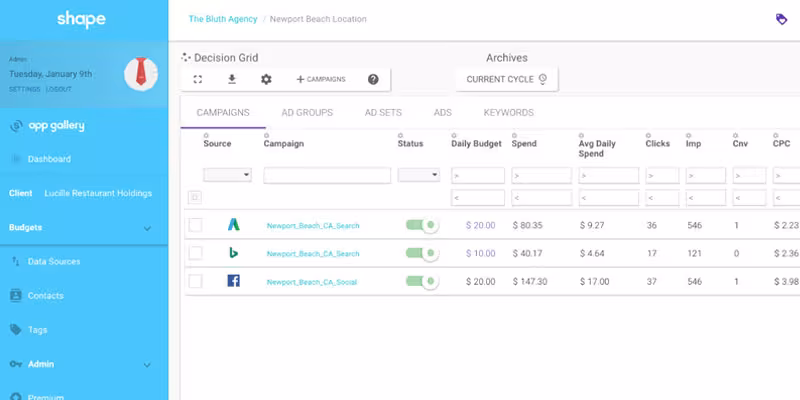Click the $ 20.00 budget for Google campaign
The width and height of the screenshot is (800, 400).
pyautogui.click(x=480, y=225)
